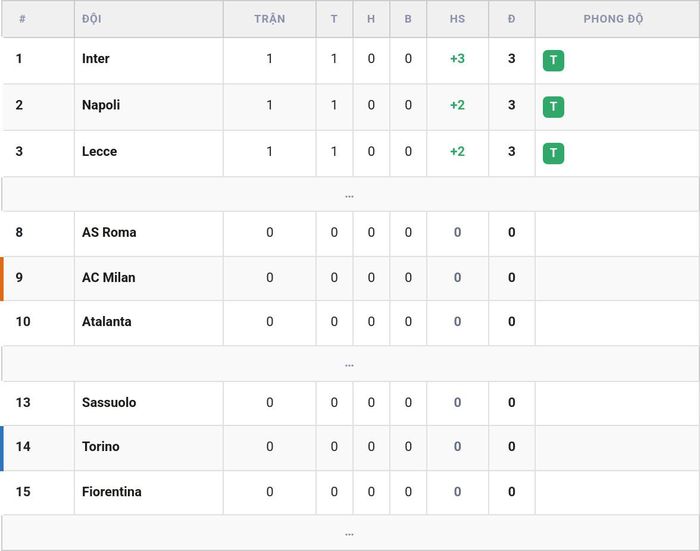
Task: Open the AC Milan team link
Action: (x=108, y=277)
